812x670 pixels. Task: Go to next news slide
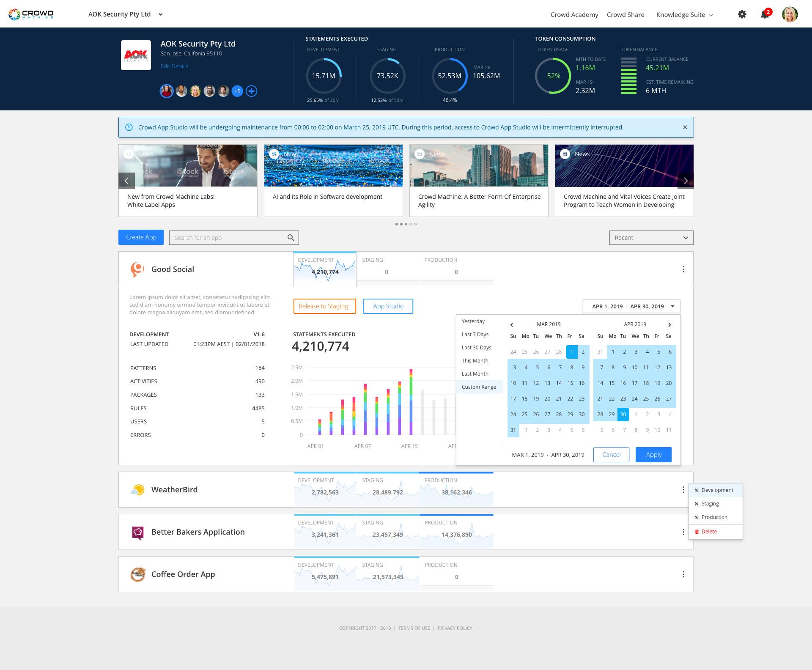(686, 181)
